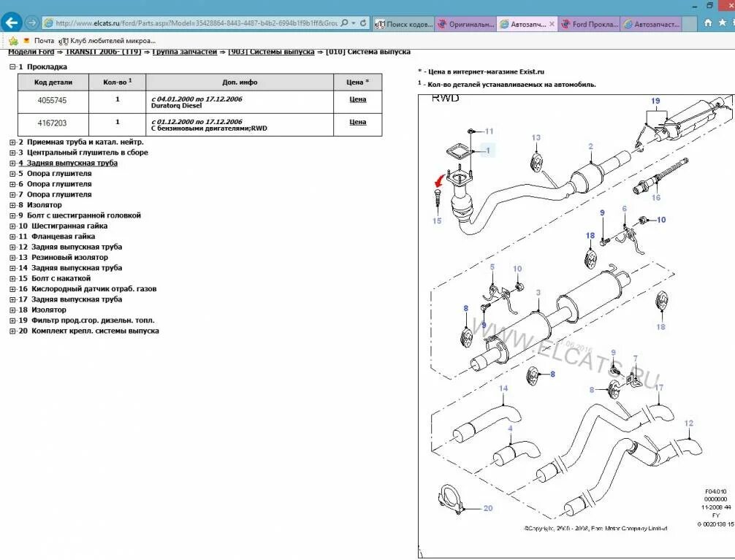Switch to the last Автозапчаст... tab
Screen dimensions: 735x560
[x=652, y=24]
